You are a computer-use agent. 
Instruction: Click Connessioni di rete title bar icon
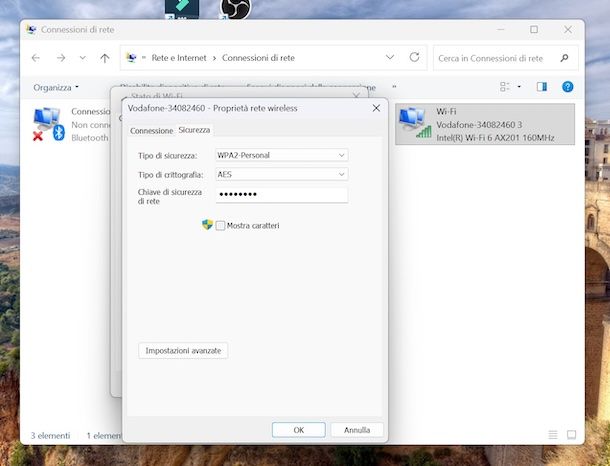coord(31,30)
